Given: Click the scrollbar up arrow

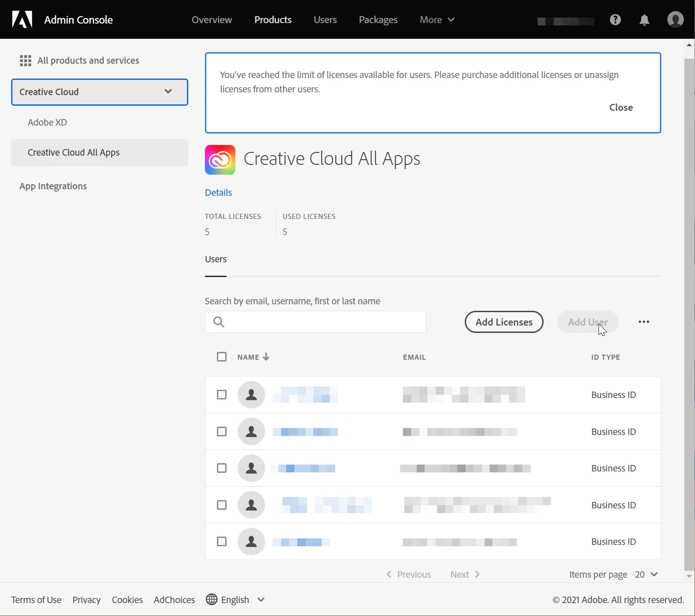Looking at the screenshot, I should point(689,45).
